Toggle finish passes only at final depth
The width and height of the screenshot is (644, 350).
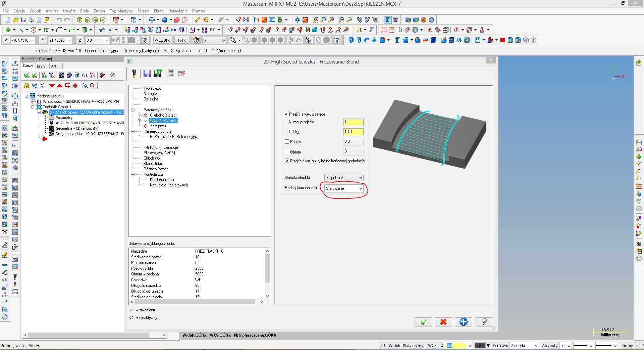tap(287, 161)
